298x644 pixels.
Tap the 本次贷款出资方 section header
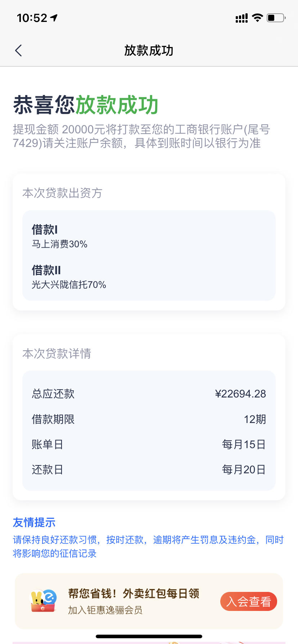pyautogui.click(x=62, y=193)
